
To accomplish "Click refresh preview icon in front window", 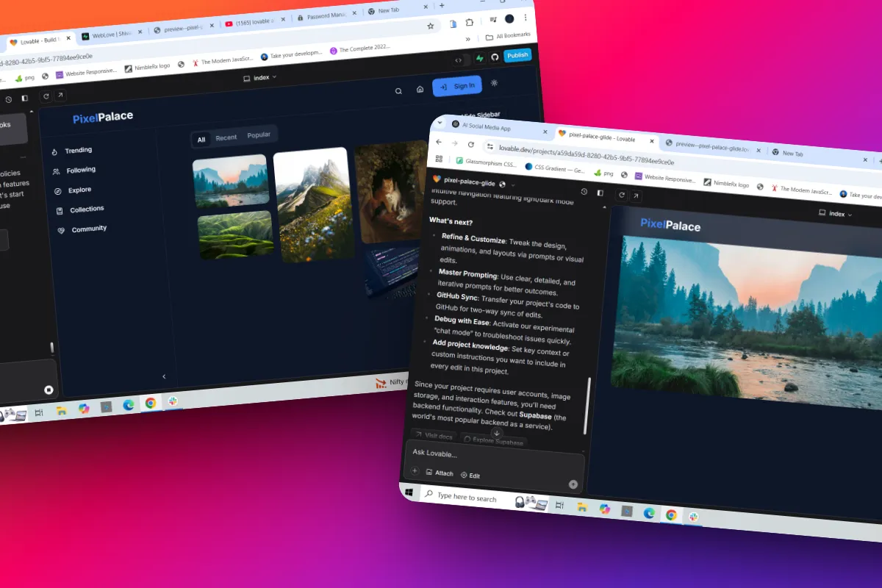I will point(622,195).
